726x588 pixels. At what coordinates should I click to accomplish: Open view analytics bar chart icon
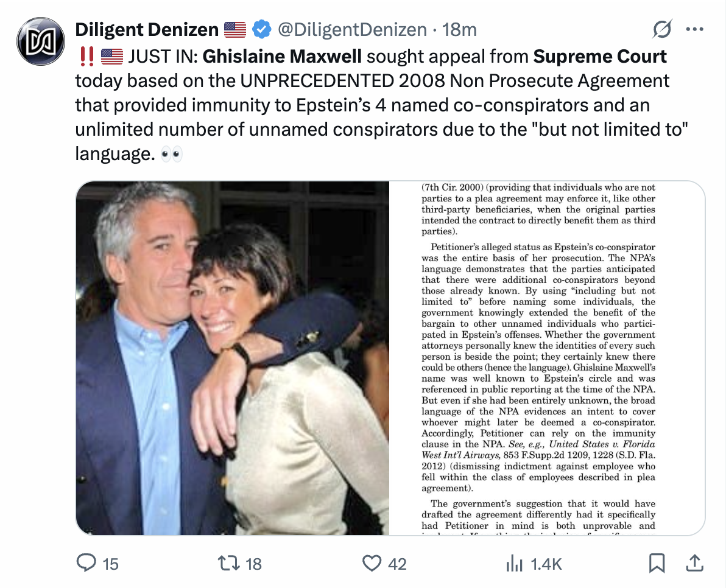pos(515,564)
